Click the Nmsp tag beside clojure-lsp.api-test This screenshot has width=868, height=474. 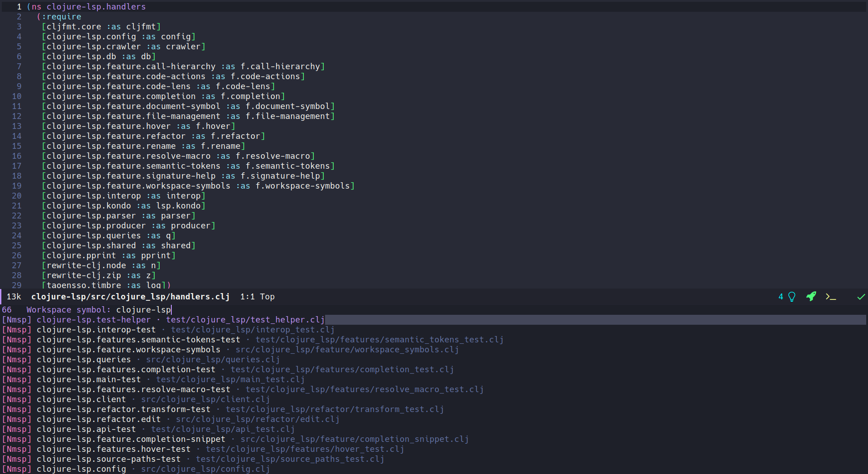point(16,429)
